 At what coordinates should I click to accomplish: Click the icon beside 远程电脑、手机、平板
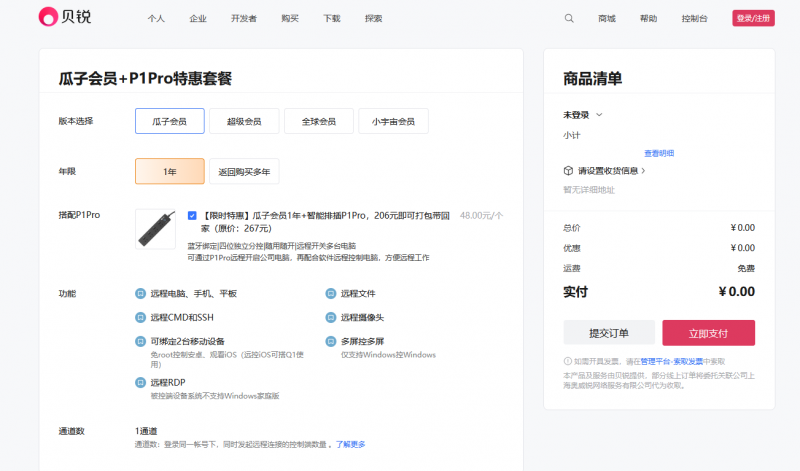[140, 293]
